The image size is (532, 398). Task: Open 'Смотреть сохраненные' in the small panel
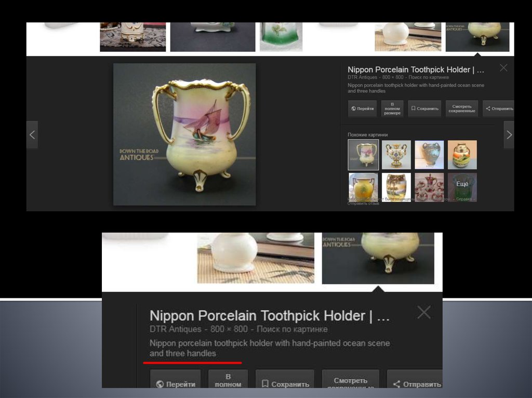point(462,108)
